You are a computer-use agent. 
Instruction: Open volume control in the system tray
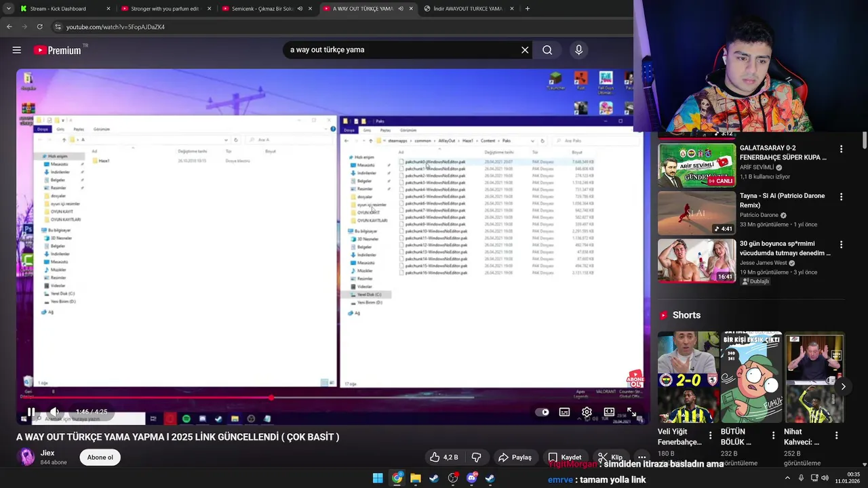point(825,478)
